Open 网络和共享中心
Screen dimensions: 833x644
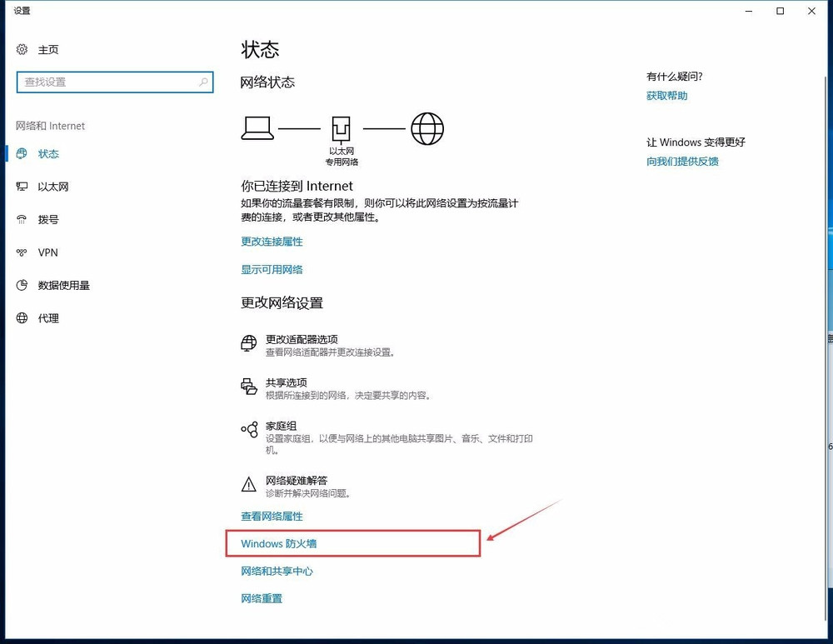click(x=277, y=571)
